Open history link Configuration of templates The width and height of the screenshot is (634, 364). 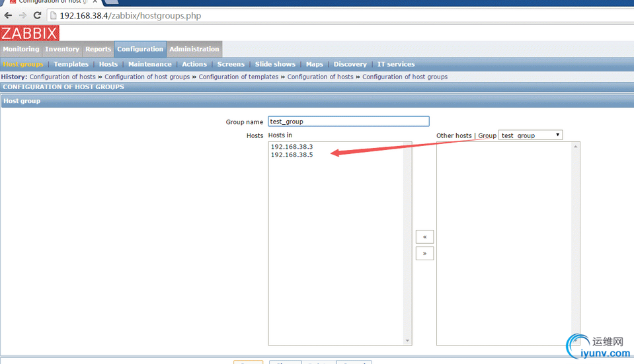coord(239,77)
